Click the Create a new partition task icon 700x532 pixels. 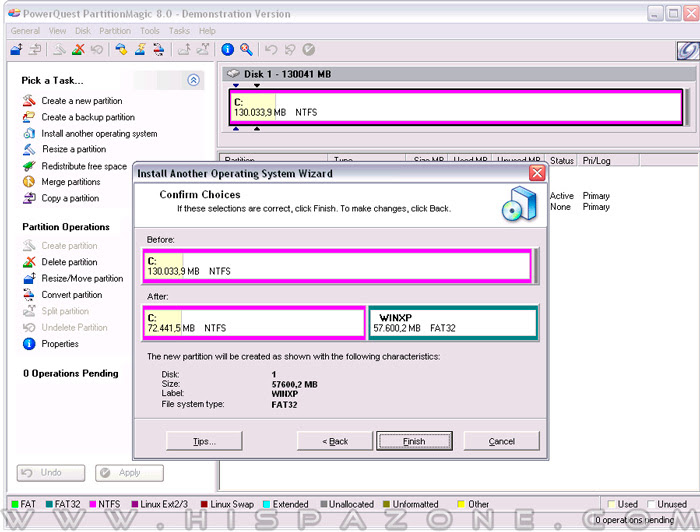(x=29, y=100)
